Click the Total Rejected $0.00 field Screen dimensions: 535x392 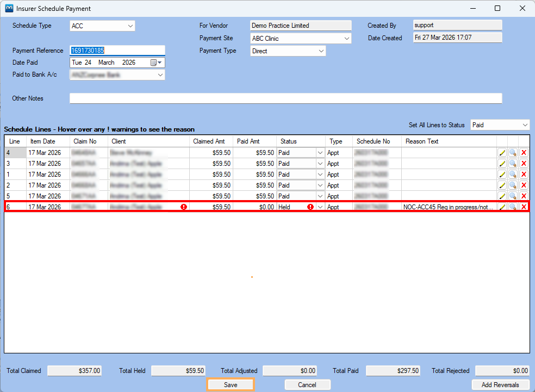pos(502,371)
